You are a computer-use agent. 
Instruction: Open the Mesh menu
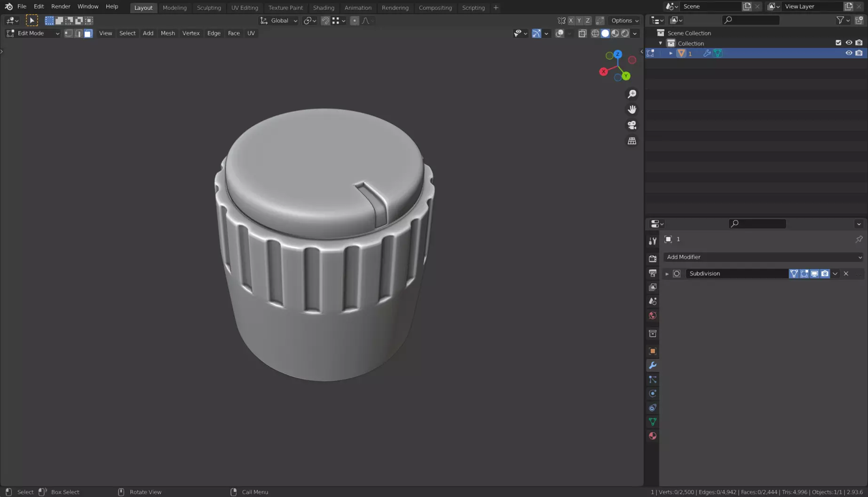tap(168, 33)
